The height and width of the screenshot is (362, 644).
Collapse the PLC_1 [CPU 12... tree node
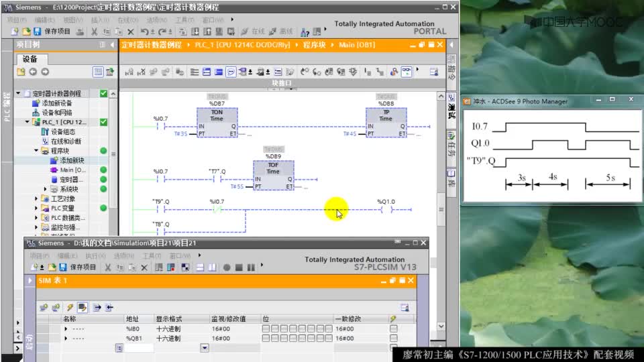click(27, 122)
